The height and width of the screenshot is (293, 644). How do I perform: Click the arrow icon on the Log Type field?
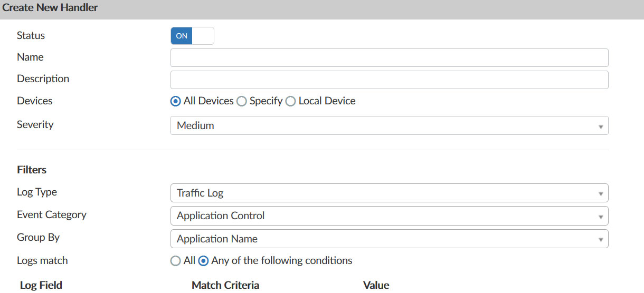tap(600, 193)
